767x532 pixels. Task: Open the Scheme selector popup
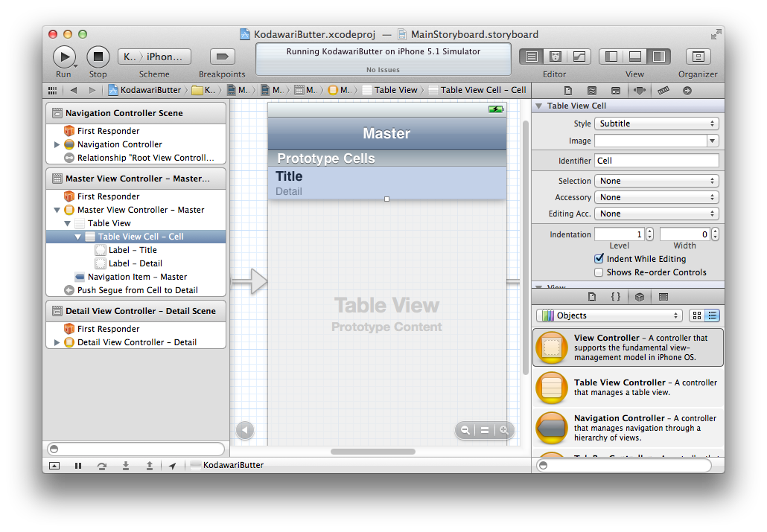click(154, 57)
